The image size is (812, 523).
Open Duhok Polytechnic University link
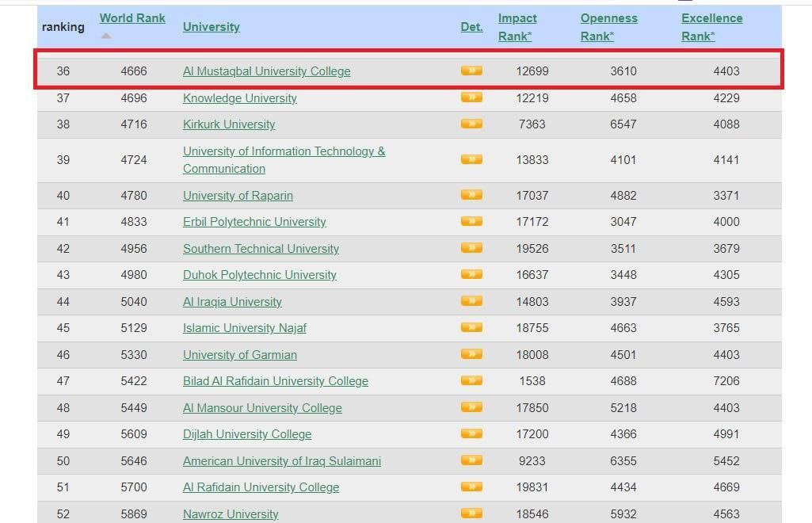[x=260, y=276]
